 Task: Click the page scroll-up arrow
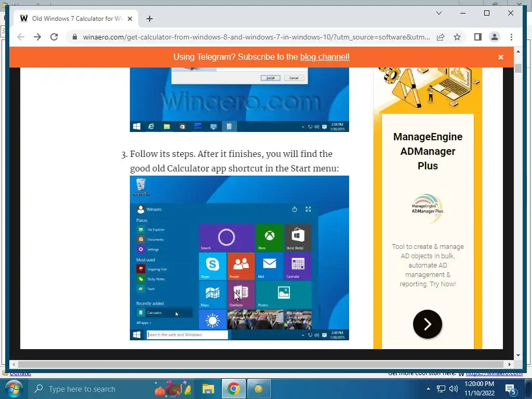[518, 51]
